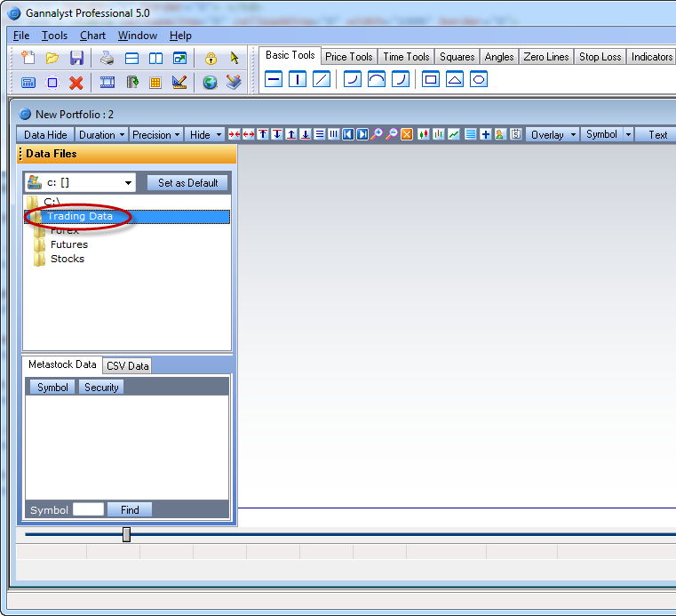
Task: Open the Duration dropdown
Action: coord(102,135)
